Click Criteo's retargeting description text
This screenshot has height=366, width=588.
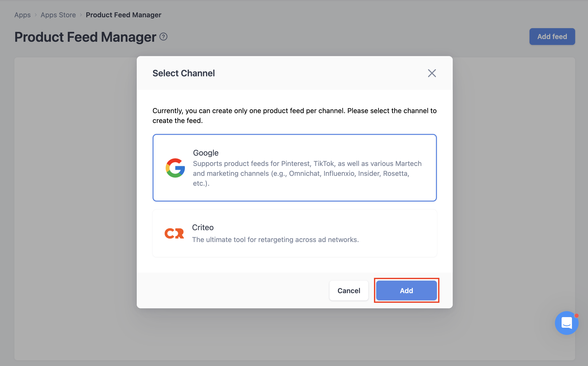click(275, 240)
